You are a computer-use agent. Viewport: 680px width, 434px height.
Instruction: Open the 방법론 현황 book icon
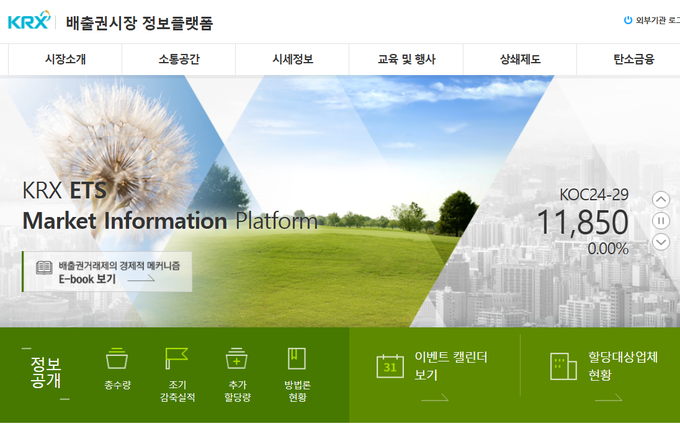coord(297,358)
